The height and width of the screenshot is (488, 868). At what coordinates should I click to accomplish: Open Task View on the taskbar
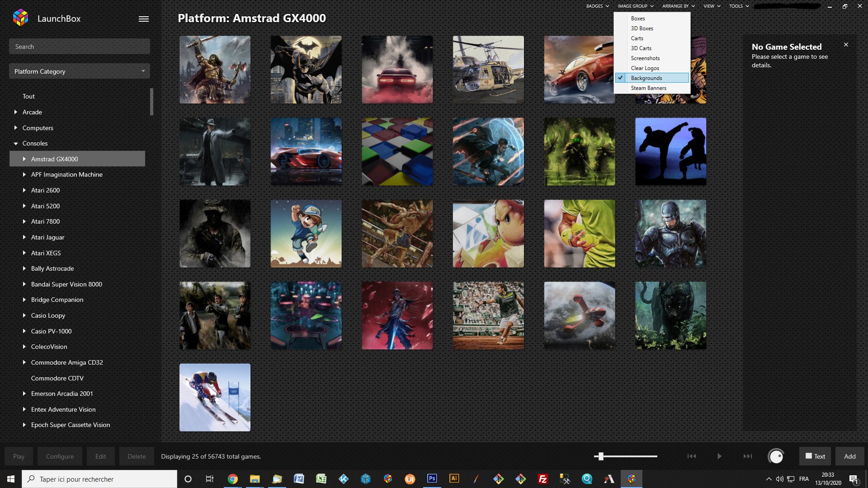pyautogui.click(x=209, y=479)
